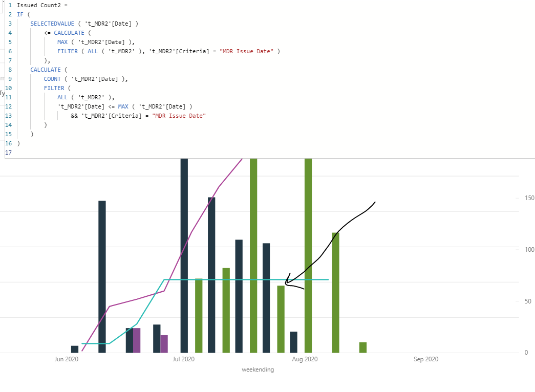Click the ALL function on line 6

click(93, 51)
